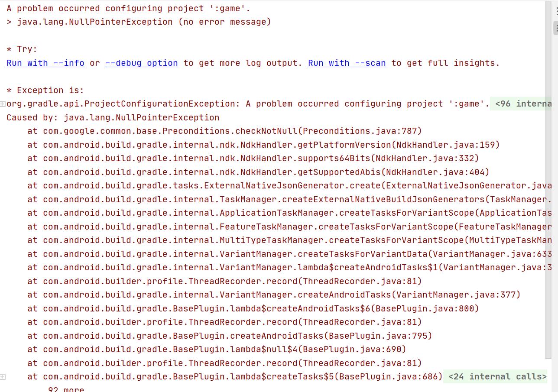This screenshot has width=558, height=392.
Task: Click the highlighted three-dot icon at right edge
Action: (556, 28)
